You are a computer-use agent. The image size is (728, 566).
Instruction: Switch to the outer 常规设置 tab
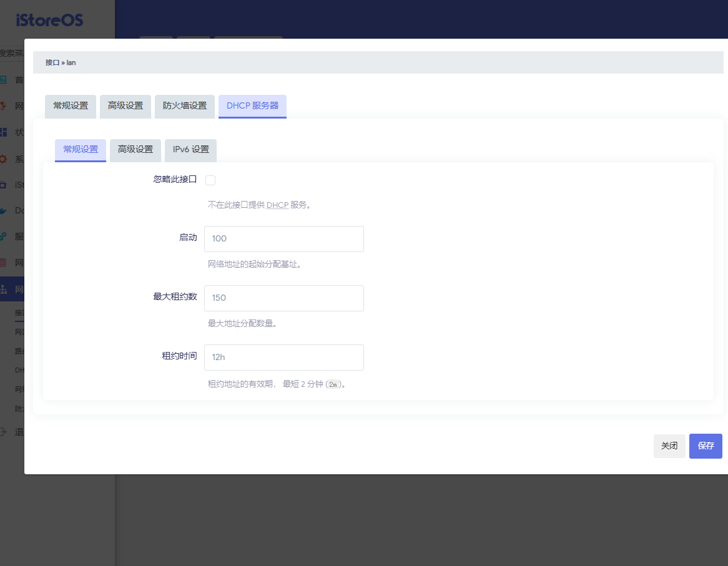(x=70, y=106)
